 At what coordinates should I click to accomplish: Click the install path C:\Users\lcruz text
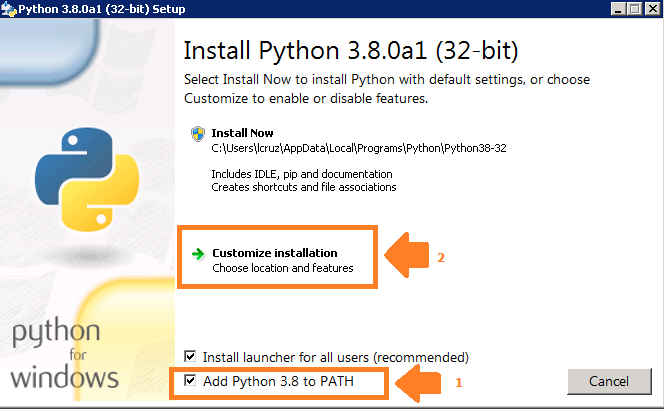359,148
